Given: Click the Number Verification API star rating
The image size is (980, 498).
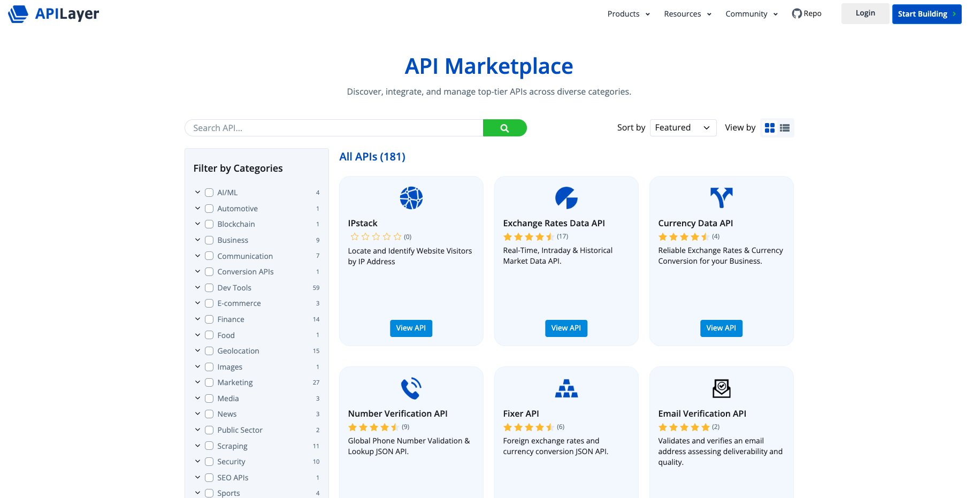Looking at the screenshot, I should pos(373,427).
